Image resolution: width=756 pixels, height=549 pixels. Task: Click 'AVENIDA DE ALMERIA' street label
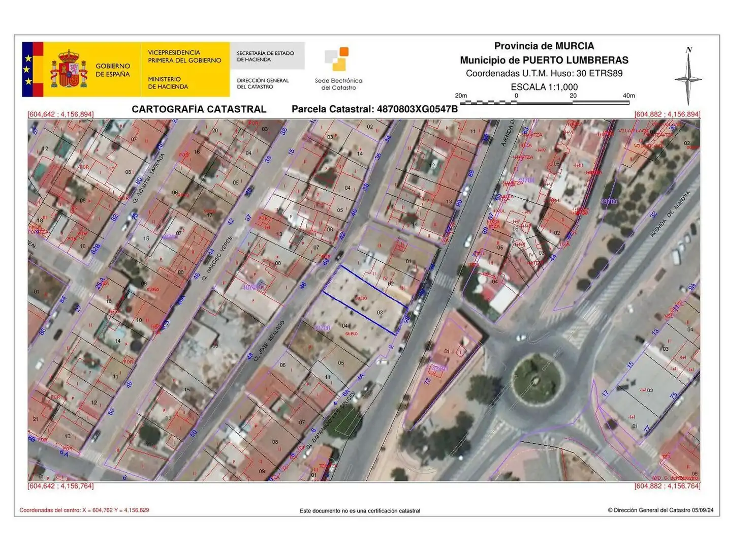click(x=671, y=213)
